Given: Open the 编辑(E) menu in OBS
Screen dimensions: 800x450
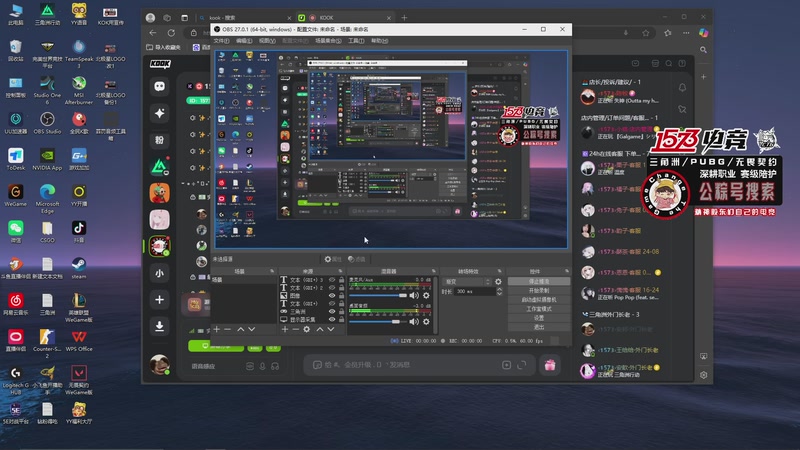Looking at the screenshot, I should [244, 41].
